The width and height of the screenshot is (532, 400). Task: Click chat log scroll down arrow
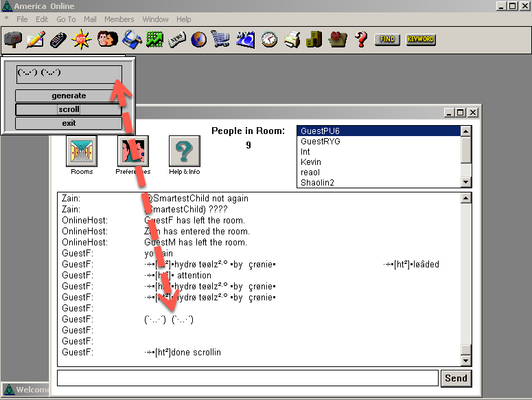pyautogui.click(x=466, y=361)
